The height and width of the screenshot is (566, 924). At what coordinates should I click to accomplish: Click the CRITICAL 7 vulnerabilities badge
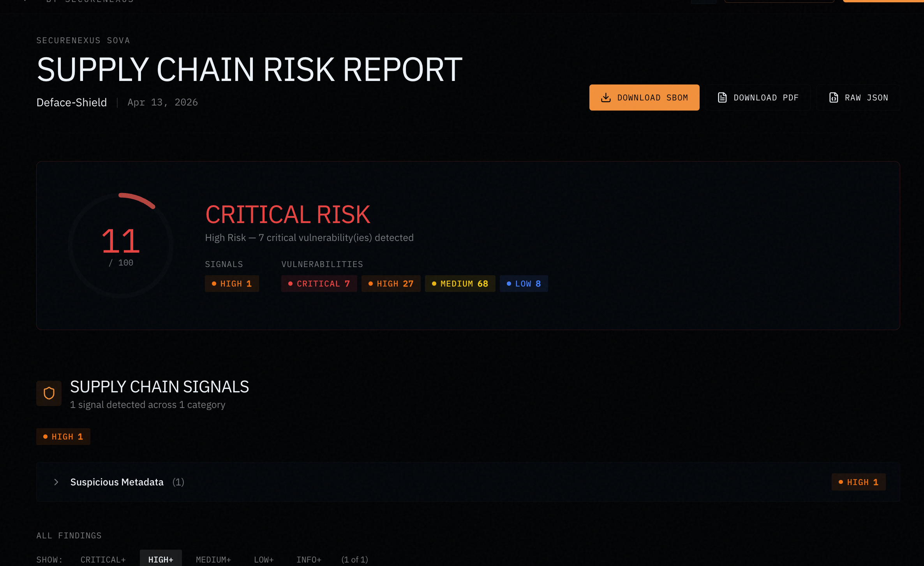tap(319, 284)
